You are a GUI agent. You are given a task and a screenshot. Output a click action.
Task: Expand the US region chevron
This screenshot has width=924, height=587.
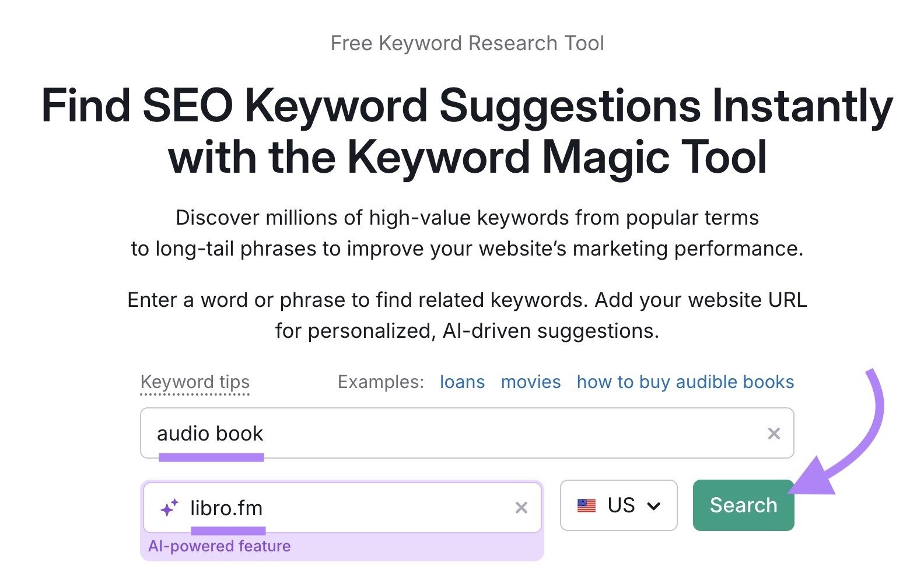pyautogui.click(x=653, y=505)
